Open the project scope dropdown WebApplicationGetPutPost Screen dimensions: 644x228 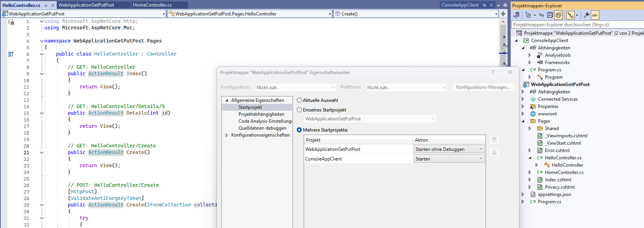click(83, 14)
